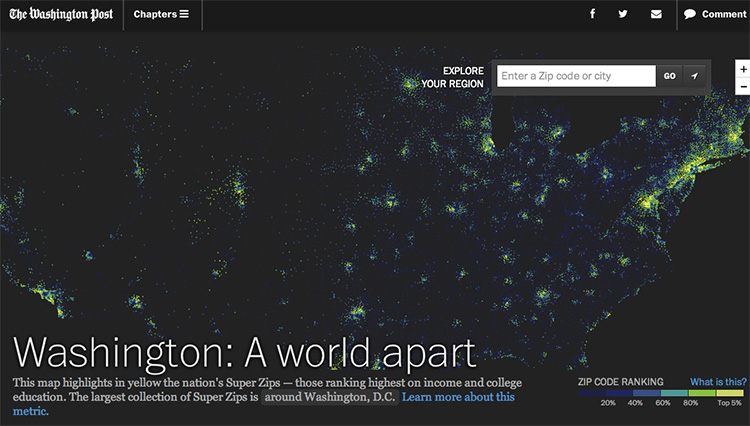This screenshot has width=750, height=426.
Task: Share the article on Facebook
Action: pos(593,14)
